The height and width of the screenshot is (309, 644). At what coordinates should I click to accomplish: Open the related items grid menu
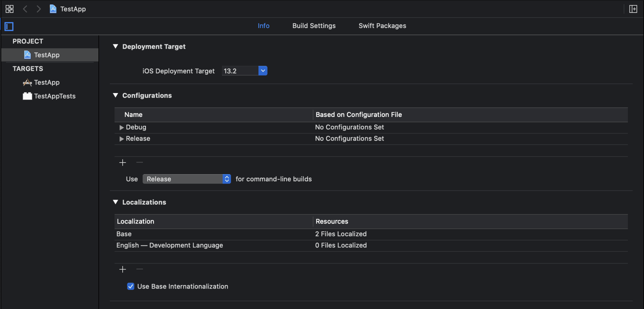pos(9,9)
